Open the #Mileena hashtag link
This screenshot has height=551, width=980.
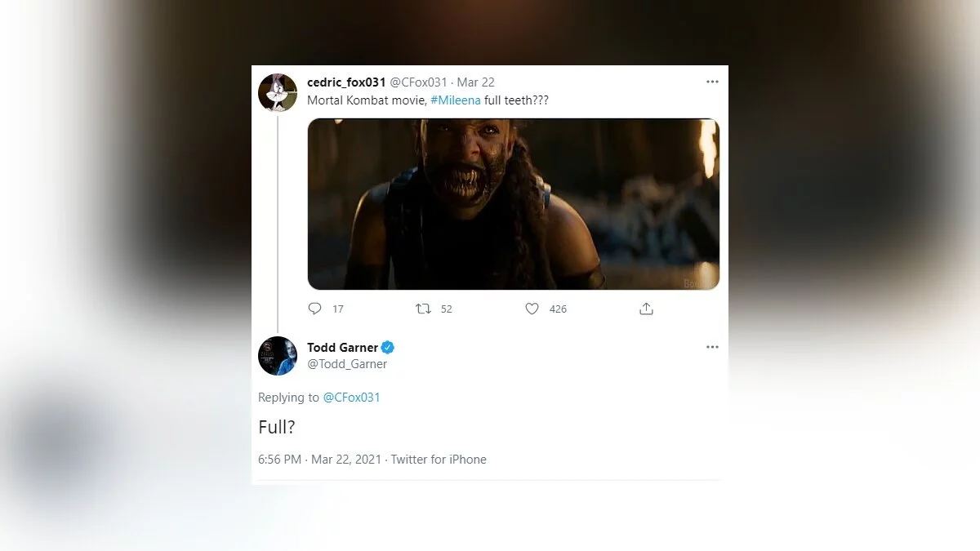461,100
